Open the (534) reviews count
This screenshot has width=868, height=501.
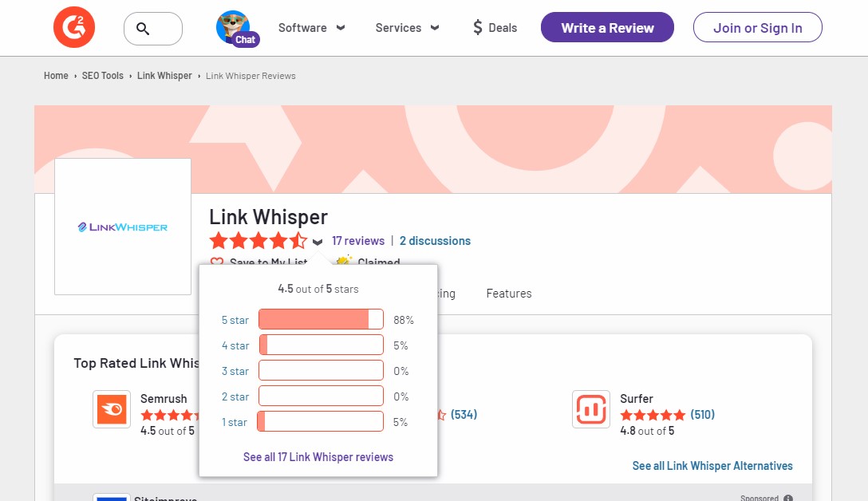[x=464, y=415]
